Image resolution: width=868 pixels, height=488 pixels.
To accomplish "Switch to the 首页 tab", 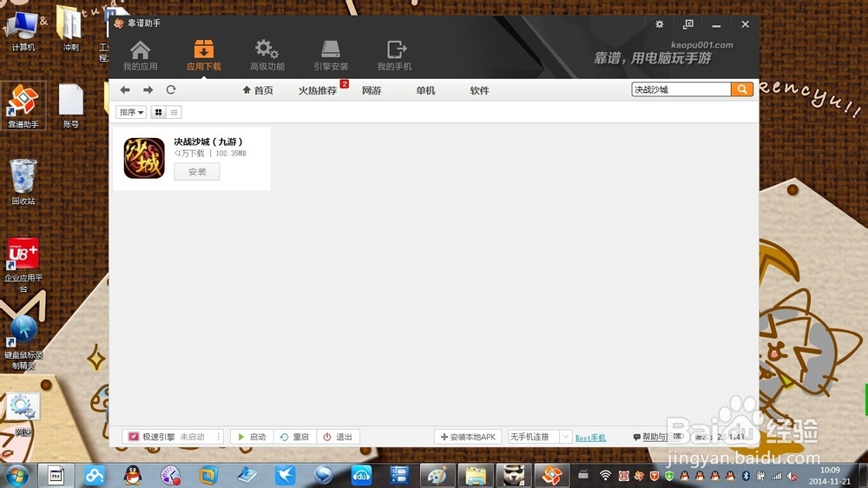I will 258,90.
